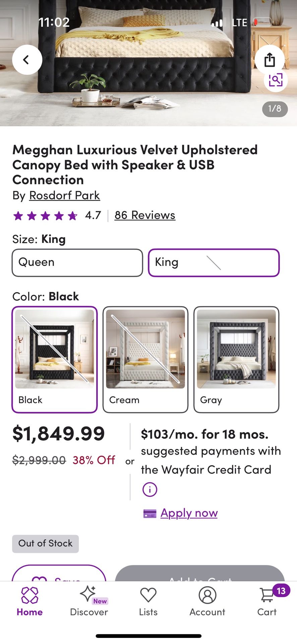297x644 pixels.
Task: Tap the Save heart button
Action: (x=59, y=575)
